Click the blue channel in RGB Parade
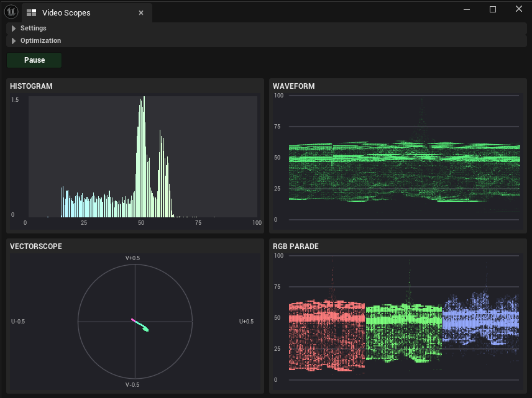The width and height of the screenshot is (532, 398). 481,319
